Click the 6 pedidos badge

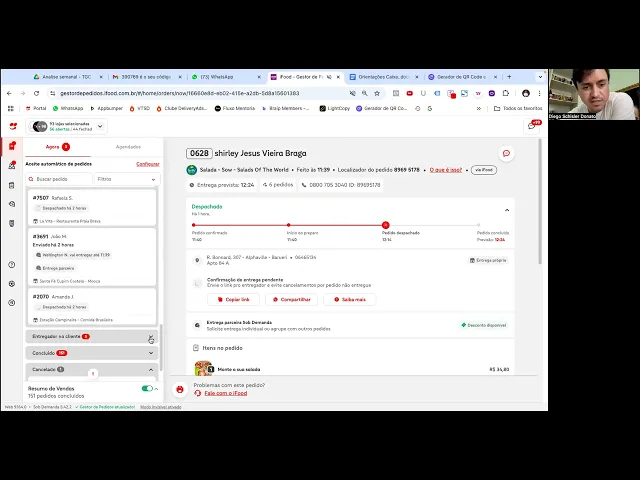(278, 185)
